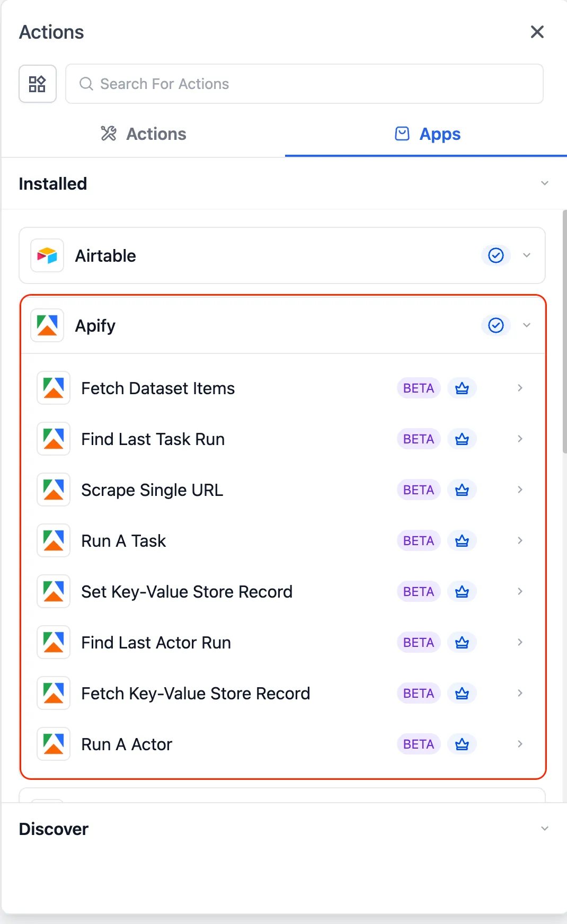
Task: Click the Airtable app logo
Action: [47, 255]
